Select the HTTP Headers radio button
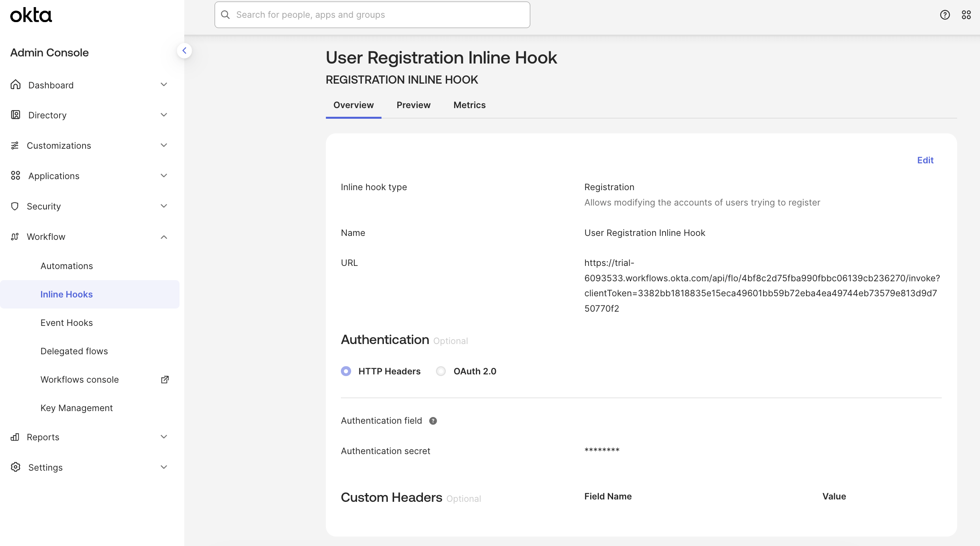Viewport: 980px width, 546px height. point(346,371)
